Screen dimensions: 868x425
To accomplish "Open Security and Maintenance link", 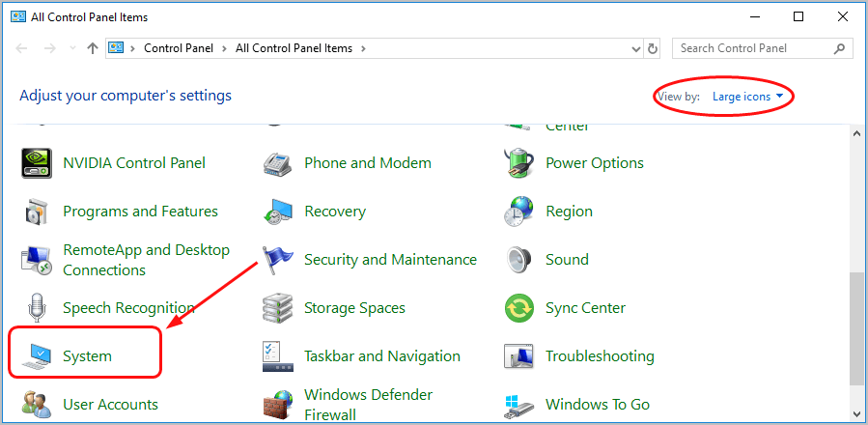I will coord(390,260).
